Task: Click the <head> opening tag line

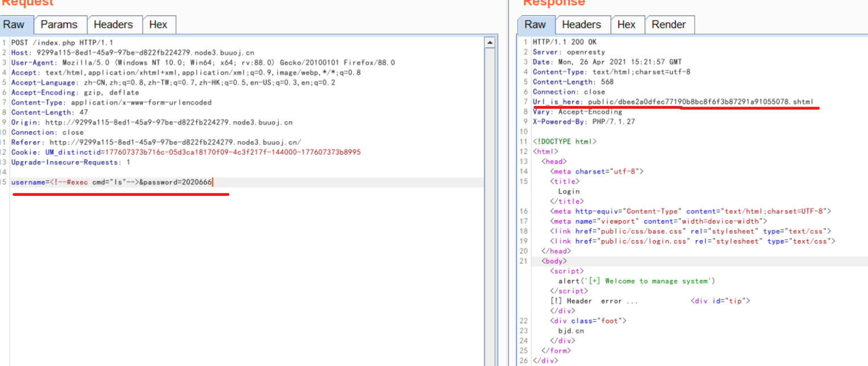Action: click(554, 162)
